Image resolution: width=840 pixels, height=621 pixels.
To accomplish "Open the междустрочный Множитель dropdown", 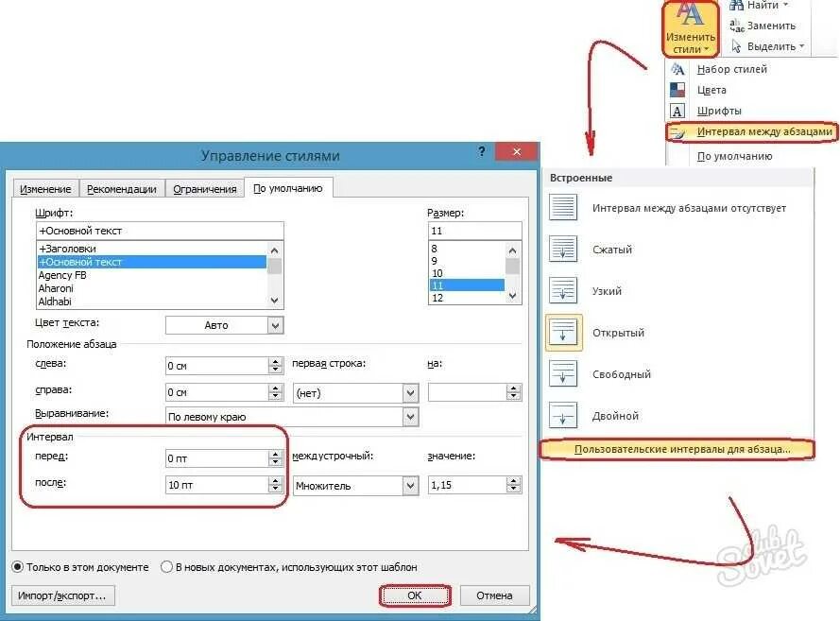I will point(410,486).
